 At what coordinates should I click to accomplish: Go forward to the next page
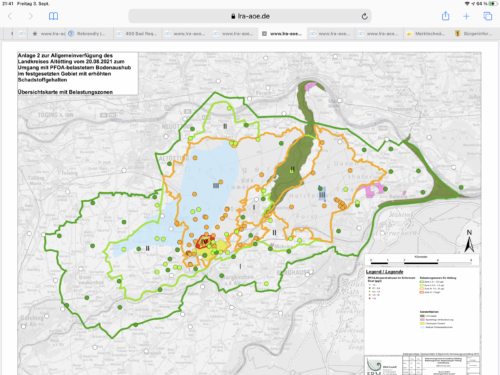pyautogui.click(x=31, y=16)
